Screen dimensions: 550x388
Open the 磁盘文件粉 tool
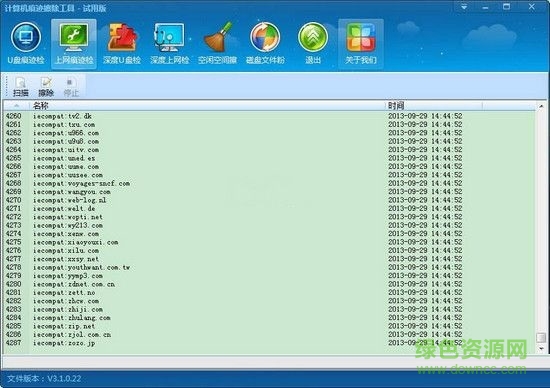[x=265, y=44]
